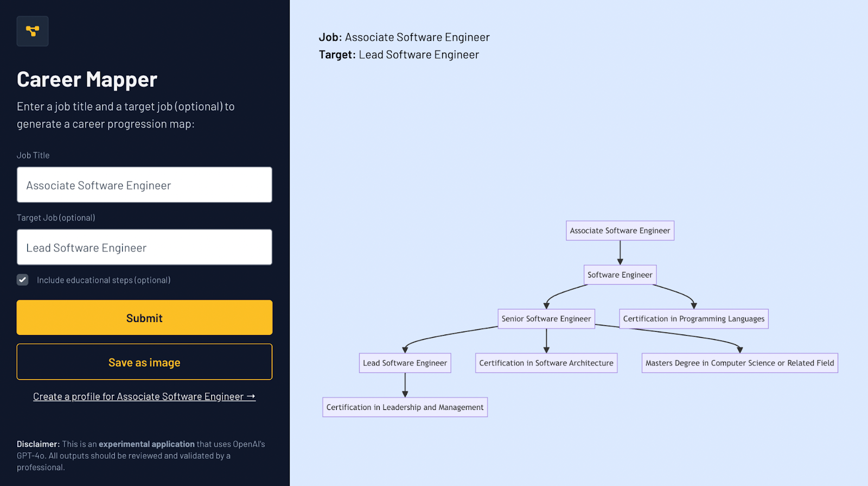The image size is (868, 486).
Task: Click the Senior Software Engineer node
Action: 546,319
